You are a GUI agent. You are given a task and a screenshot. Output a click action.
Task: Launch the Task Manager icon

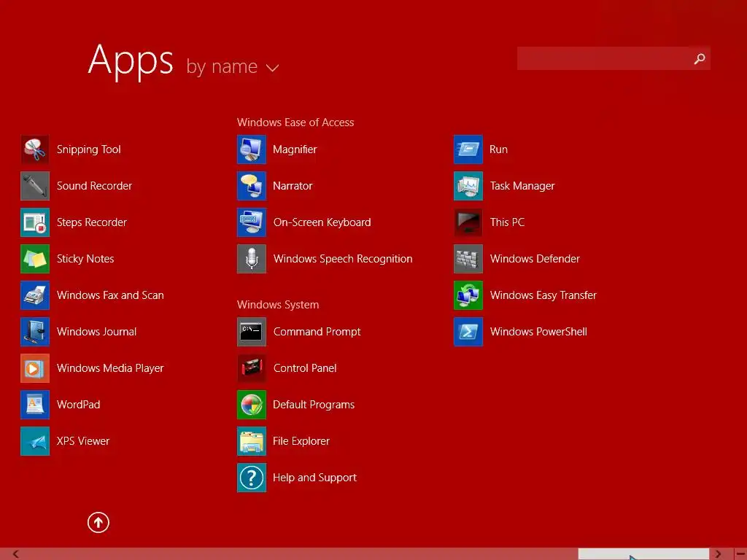coord(468,186)
